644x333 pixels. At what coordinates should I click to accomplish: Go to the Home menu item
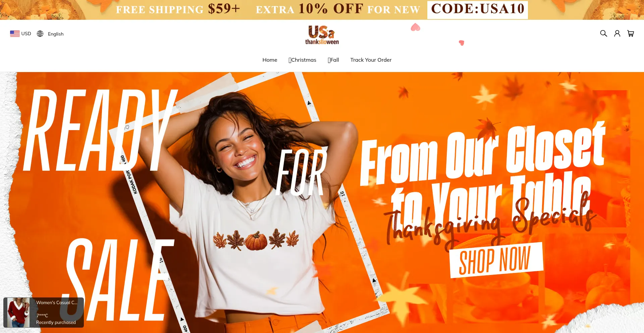point(270,60)
